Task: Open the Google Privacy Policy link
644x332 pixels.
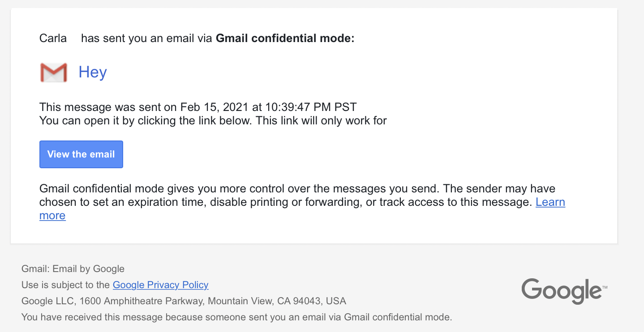Action: 160,285
